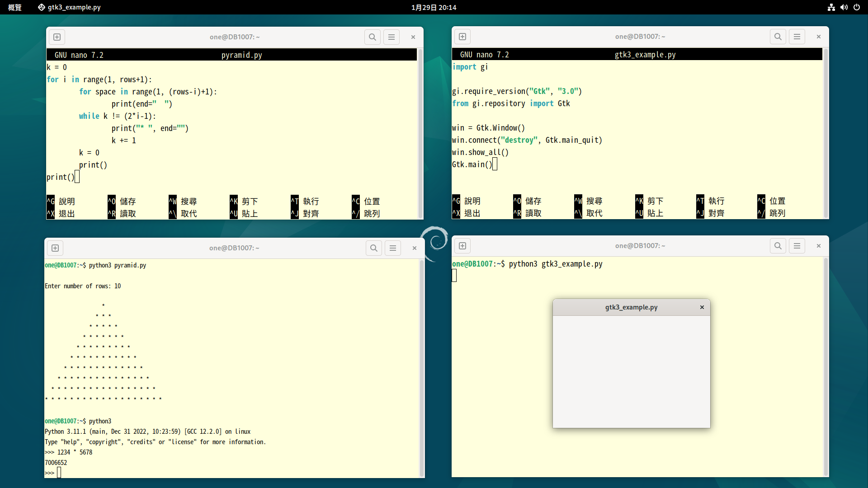
Task: Click gtk3_example.py GTK window title bar
Action: pos(631,307)
